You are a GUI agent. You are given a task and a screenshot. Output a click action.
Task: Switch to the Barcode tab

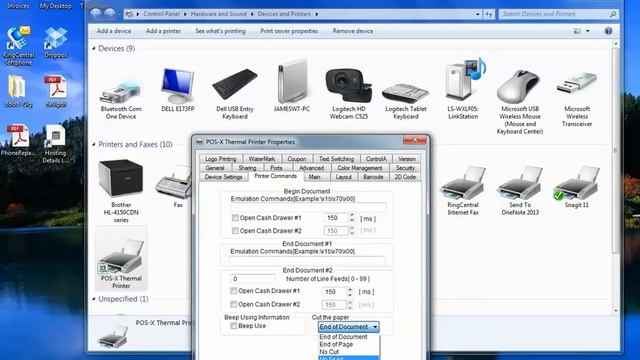coord(373,177)
